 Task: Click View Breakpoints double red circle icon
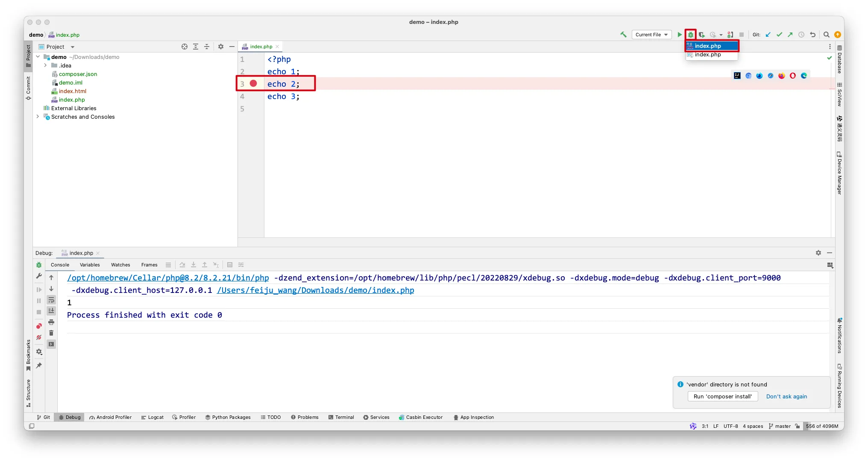[39, 326]
